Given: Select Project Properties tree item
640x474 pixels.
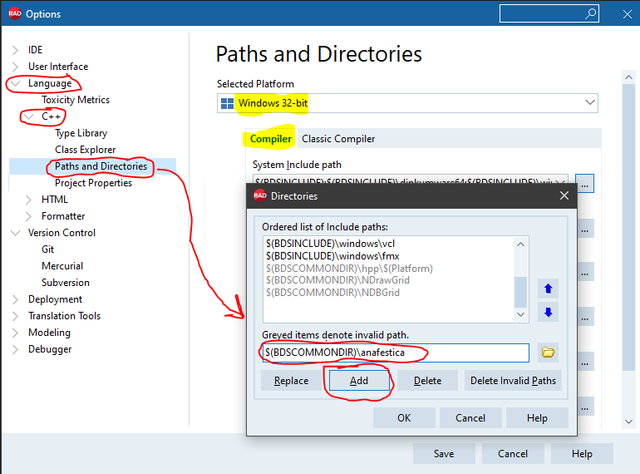Looking at the screenshot, I should (x=93, y=183).
